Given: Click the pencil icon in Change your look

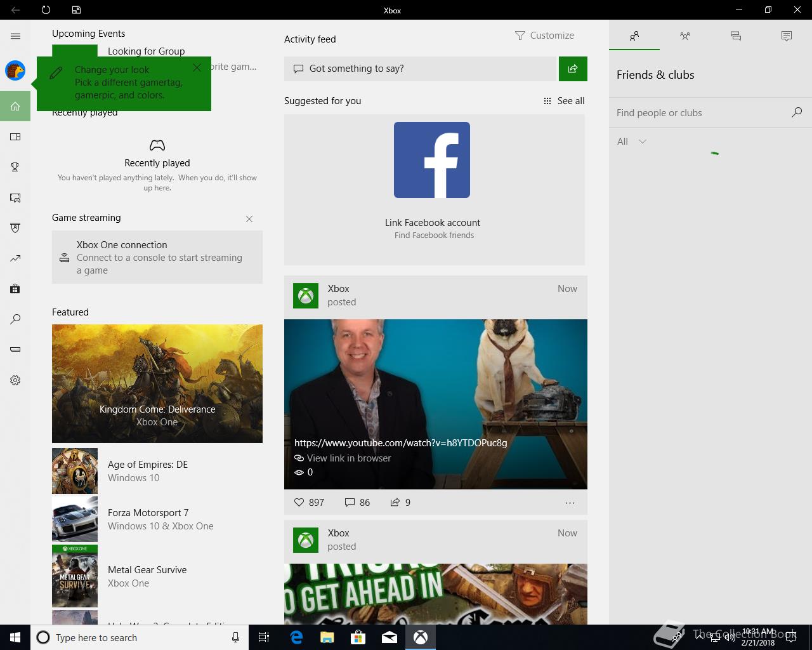Looking at the screenshot, I should click(56, 73).
